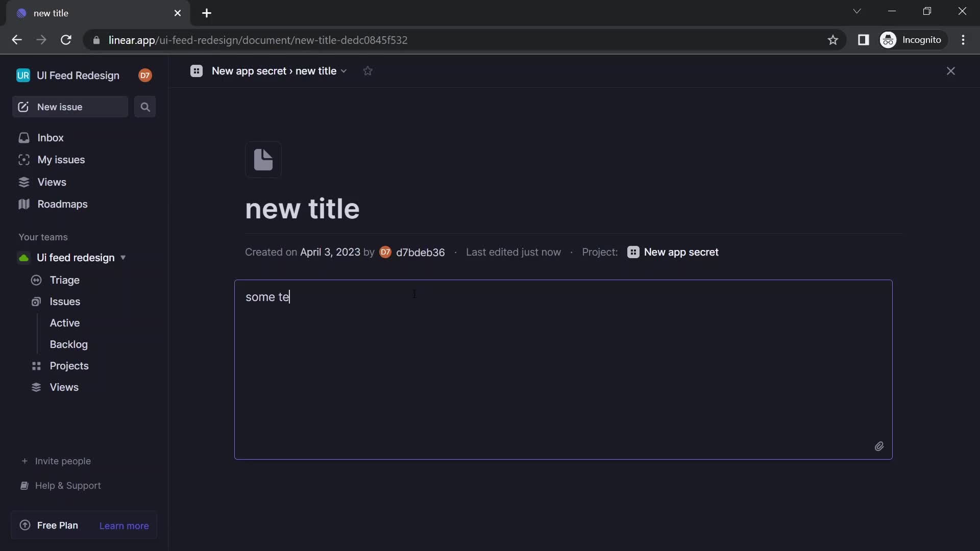Click the Roadmaps icon in sidebar
Image resolution: width=980 pixels, height=551 pixels.
pos(23,204)
